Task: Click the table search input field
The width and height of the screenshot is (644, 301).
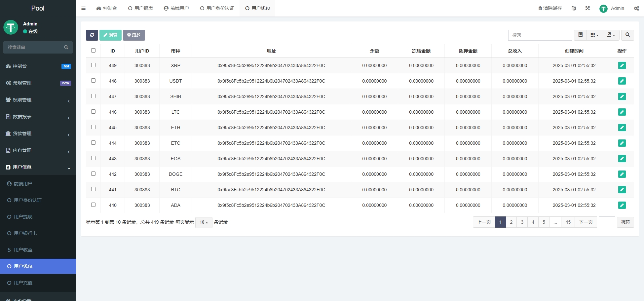Action: 540,35
